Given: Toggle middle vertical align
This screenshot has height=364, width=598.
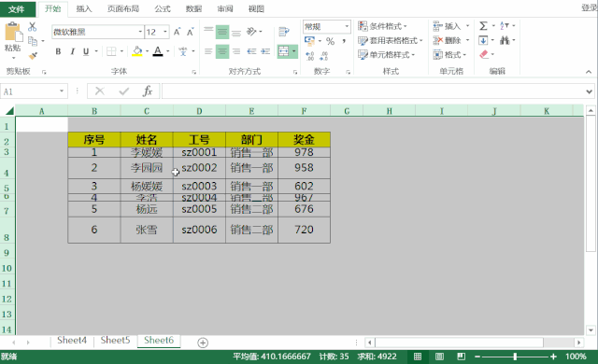Looking at the screenshot, I should [x=222, y=32].
